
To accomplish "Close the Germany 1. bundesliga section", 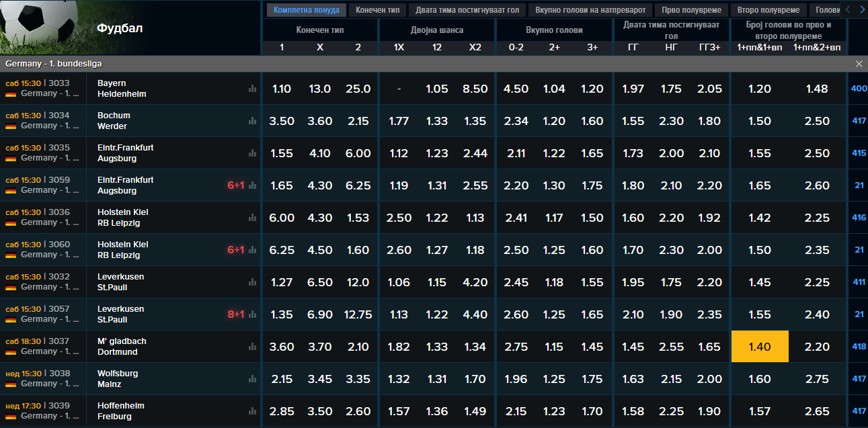I will click(859, 64).
